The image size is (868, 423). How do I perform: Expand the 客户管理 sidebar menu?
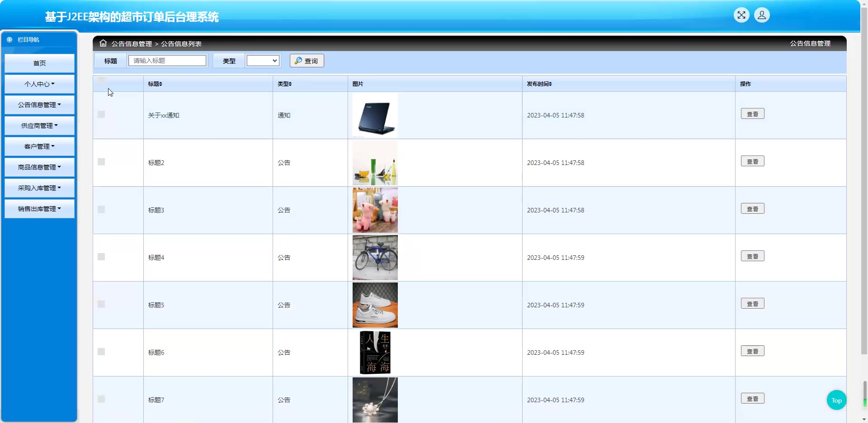point(39,146)
